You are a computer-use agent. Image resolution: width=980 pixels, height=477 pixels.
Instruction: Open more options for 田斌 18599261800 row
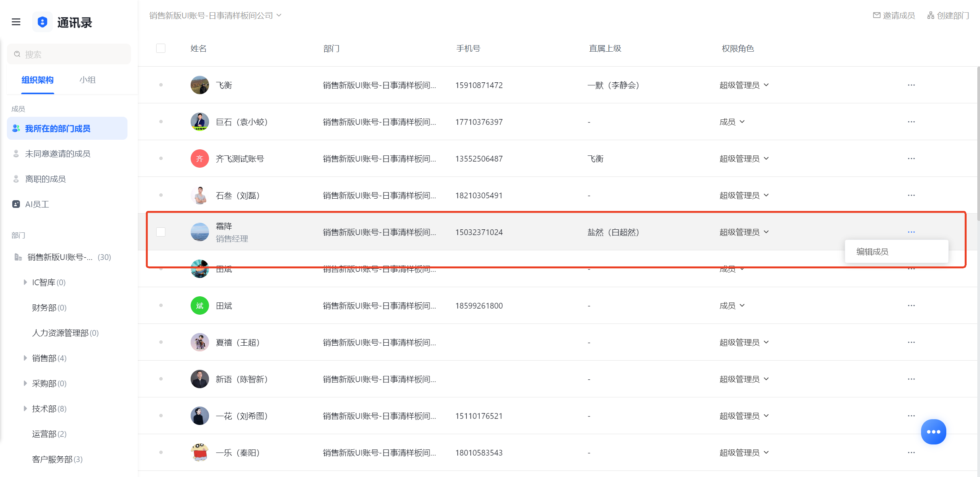point(911,305)
